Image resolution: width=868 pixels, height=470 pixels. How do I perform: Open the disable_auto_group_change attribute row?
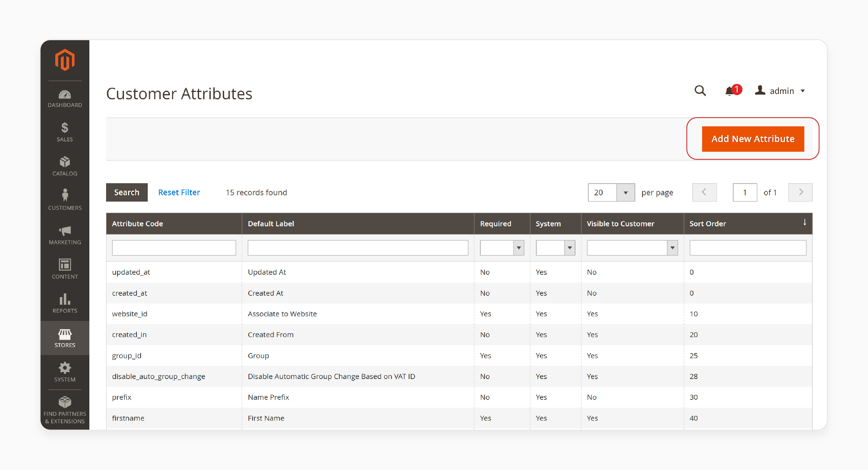click(459, 376)
